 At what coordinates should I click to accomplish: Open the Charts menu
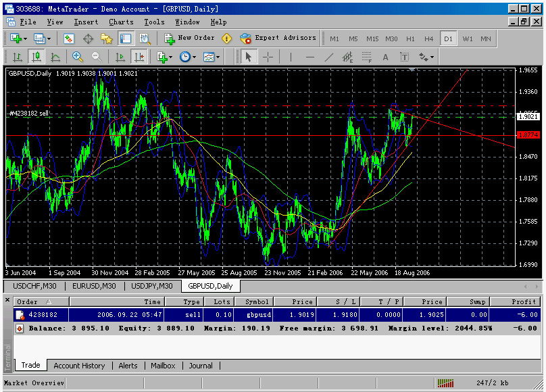(121, 22)
